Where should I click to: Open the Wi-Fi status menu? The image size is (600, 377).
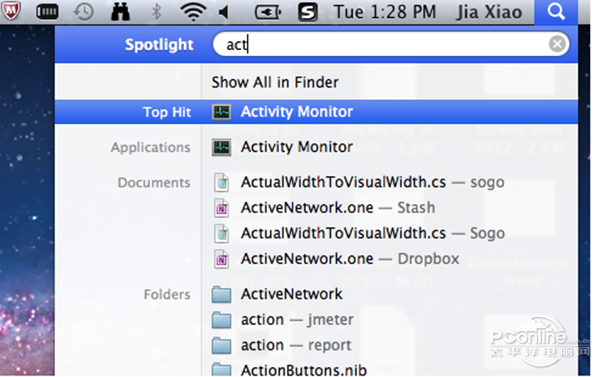coord(193,12)
